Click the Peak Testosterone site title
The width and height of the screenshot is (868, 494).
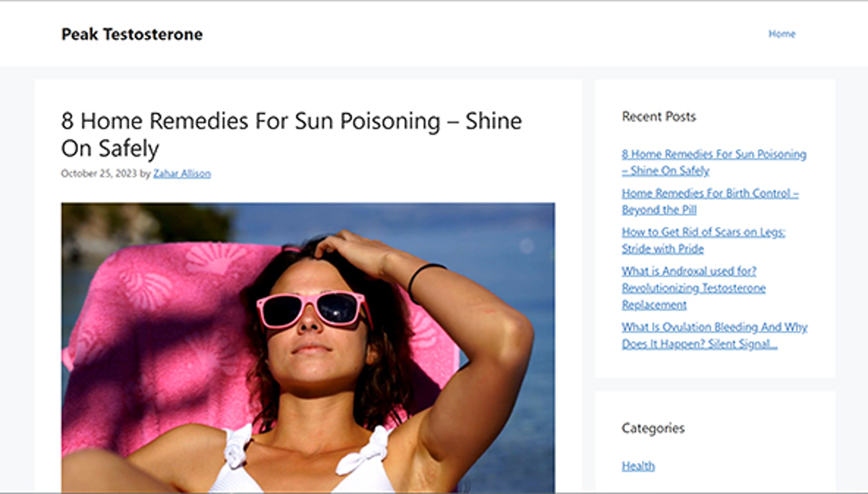pos(132,34)
